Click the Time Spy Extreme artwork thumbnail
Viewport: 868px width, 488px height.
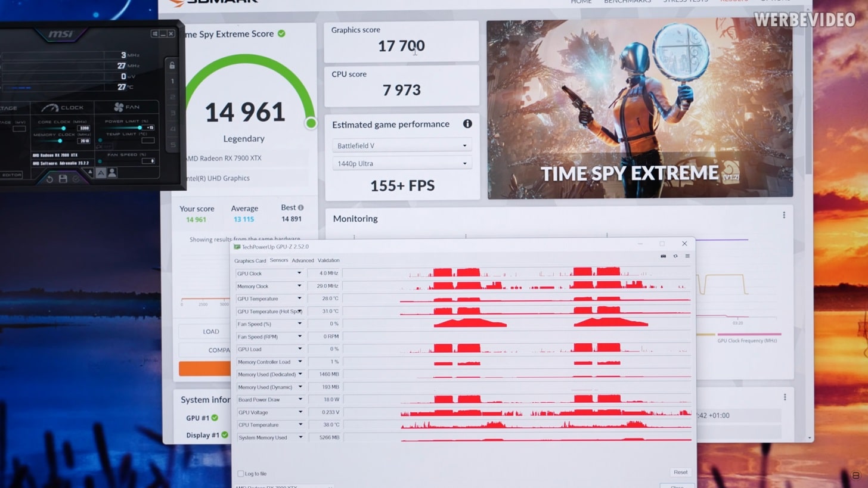(640, 109)
